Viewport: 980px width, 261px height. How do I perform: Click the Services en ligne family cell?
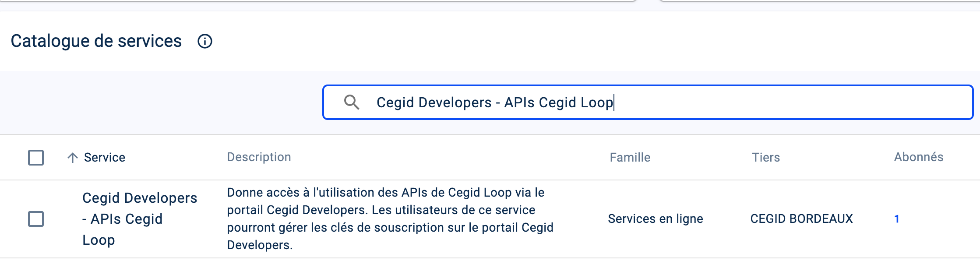tap(655, 219)
